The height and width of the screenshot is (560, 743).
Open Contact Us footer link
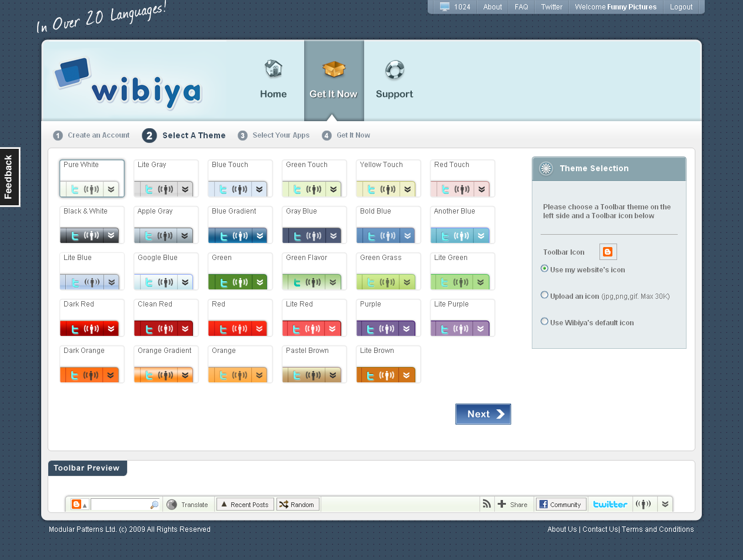[x=600, y=529]
